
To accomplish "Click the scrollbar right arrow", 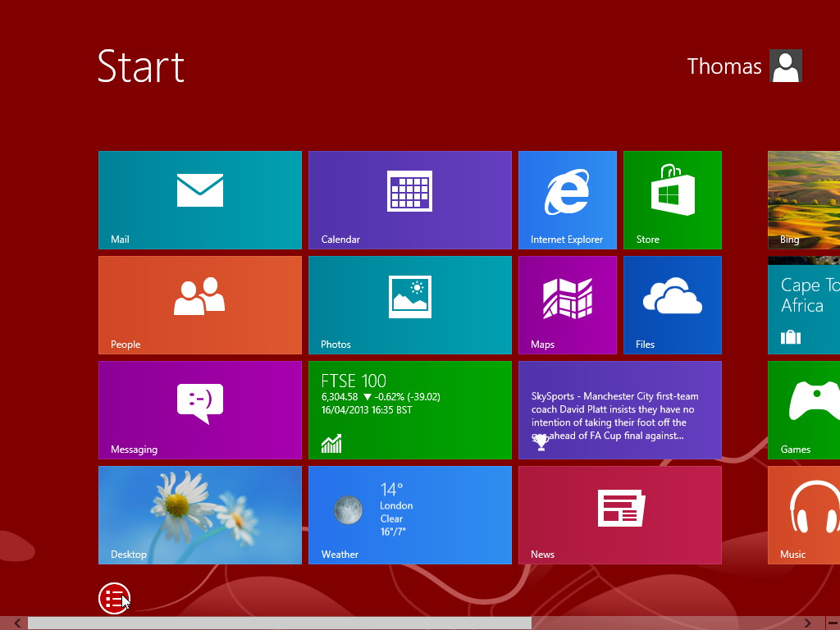I will point(807,623).
